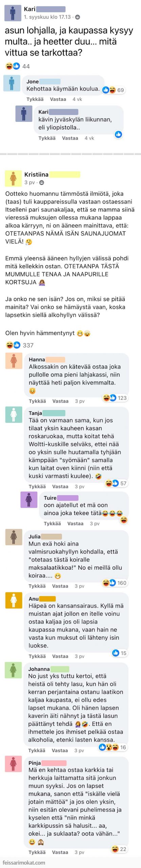Image resolution: width=141 pixels, height=868 pixels.
Task: Open Pinja's pink profile avatar
Action: [x=13, y=764]
